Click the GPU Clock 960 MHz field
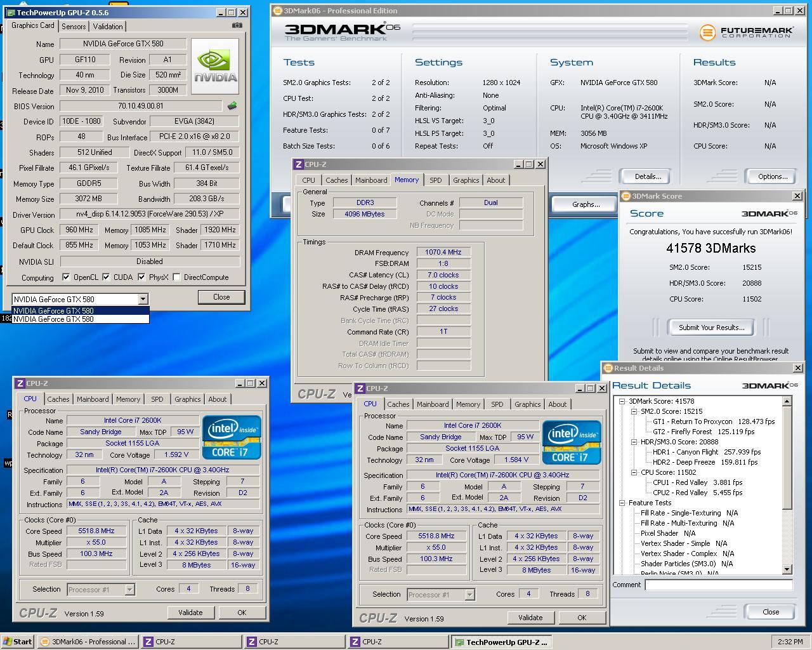 (x=79, y=230)
